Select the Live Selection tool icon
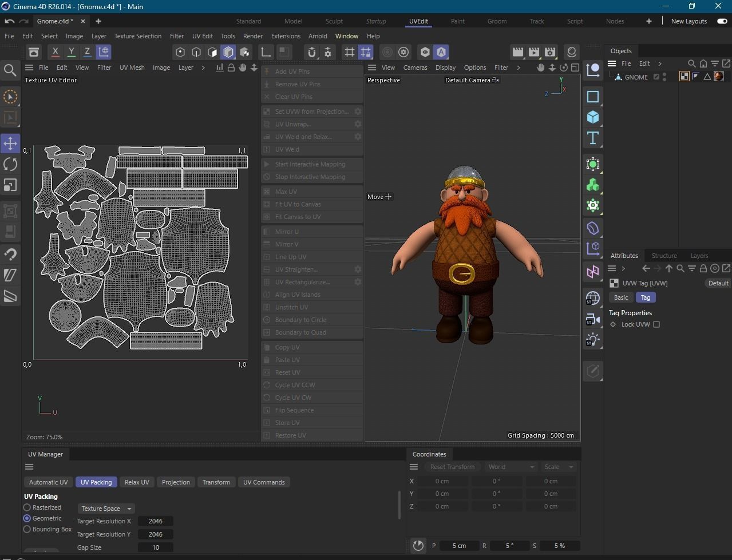 pos(10,97)
